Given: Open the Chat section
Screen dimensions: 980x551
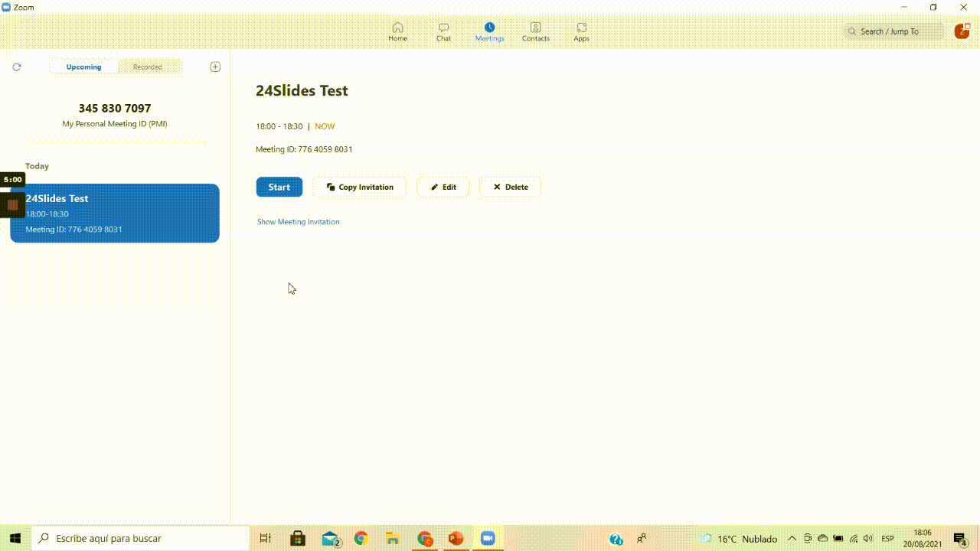Looking at the screenshot, I should 443,31.
